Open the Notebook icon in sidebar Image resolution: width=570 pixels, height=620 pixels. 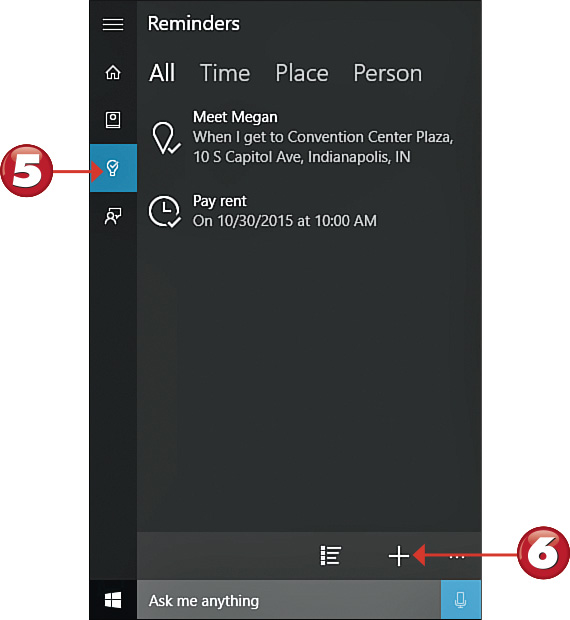click(x=113, y=120)
